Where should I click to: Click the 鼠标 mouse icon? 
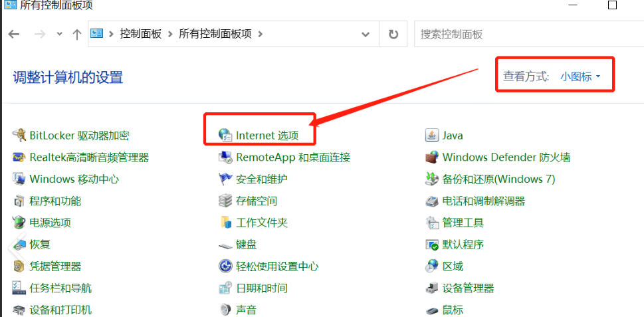tap(431, 310)
